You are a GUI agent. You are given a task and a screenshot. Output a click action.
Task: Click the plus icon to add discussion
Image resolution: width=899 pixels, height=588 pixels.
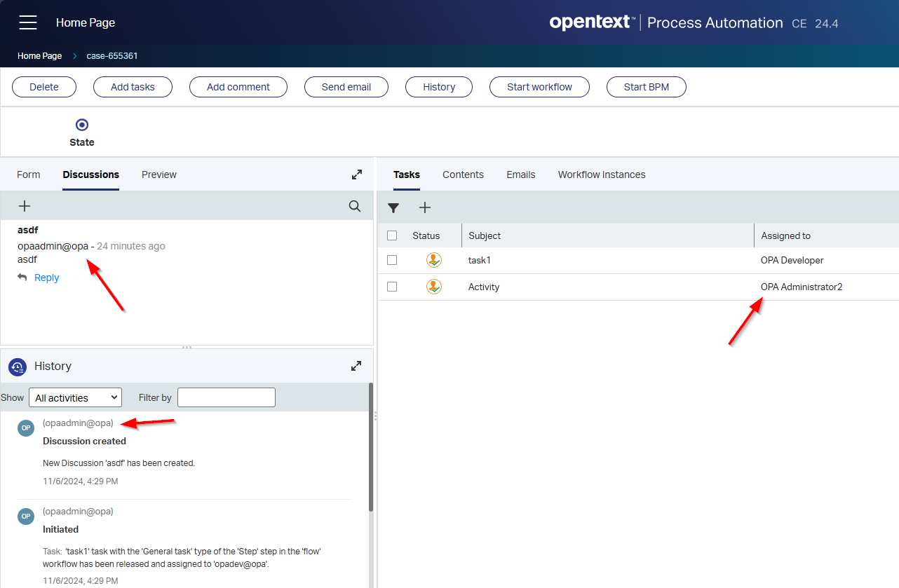point(25,206)
